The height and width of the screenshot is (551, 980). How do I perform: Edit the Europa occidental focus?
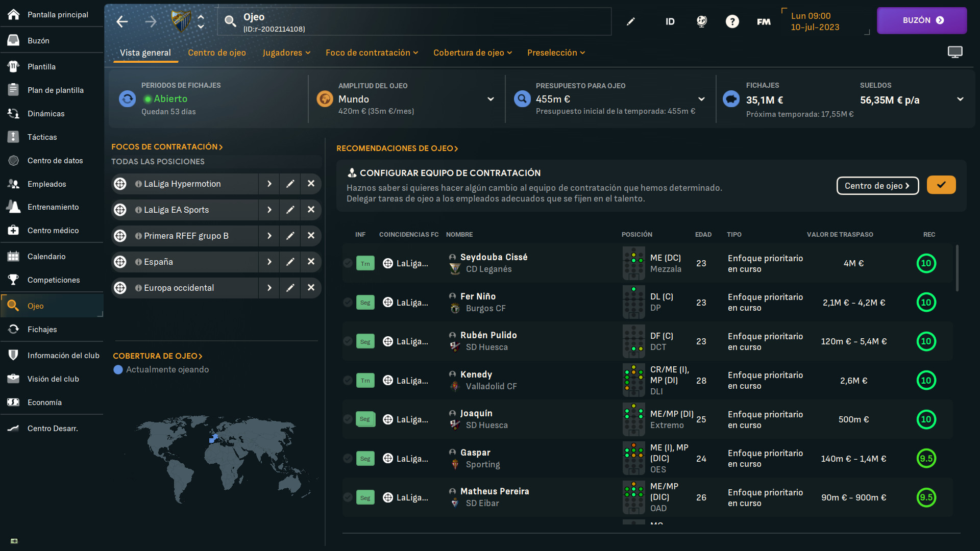(290, 288)
